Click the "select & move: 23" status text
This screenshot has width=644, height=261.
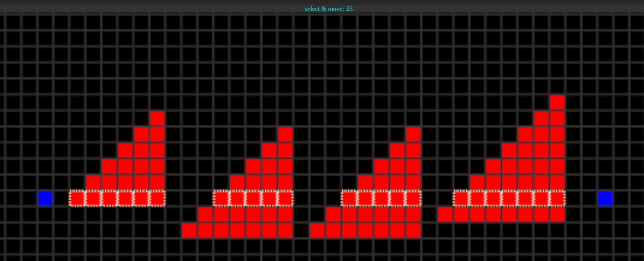(328, 9)
